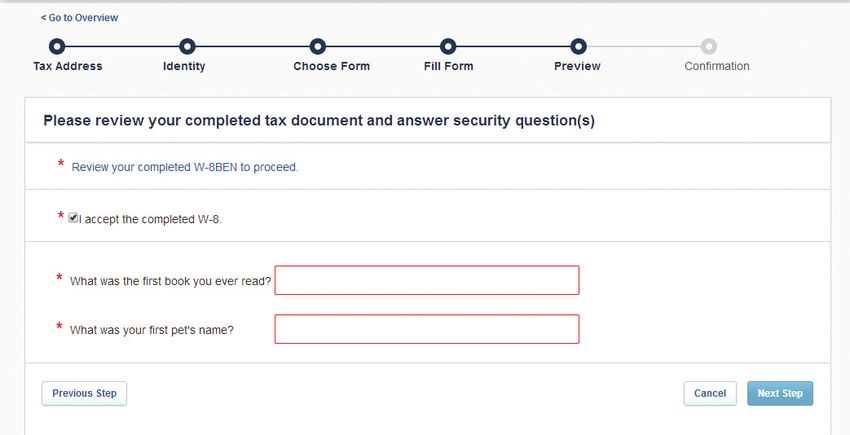Go to the Fill Form step circle
The image size is (850, 435).
tap(448, 46)
